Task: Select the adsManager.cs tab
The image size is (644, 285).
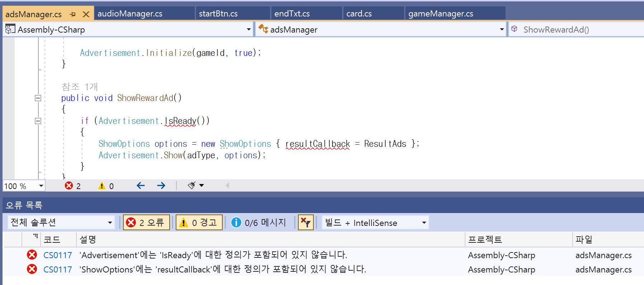Action: pos(33,14)
